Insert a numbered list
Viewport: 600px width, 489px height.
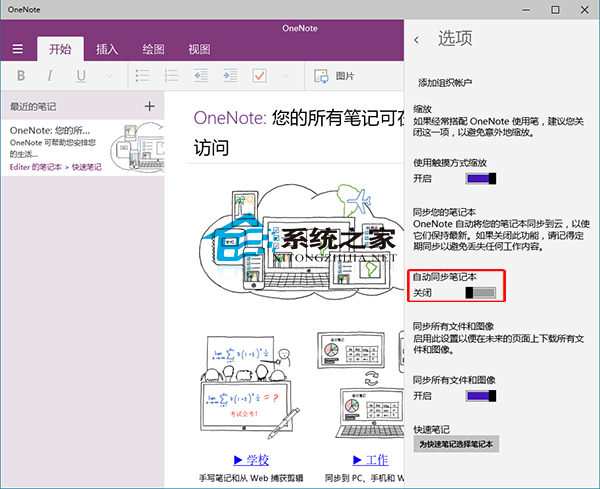[171, 76]
